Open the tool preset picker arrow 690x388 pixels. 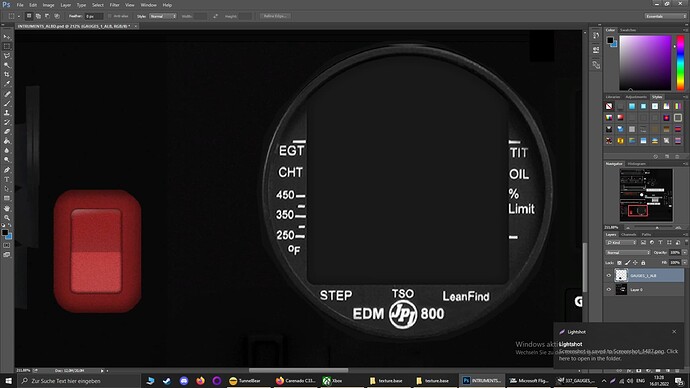click(x=18, y=16)
